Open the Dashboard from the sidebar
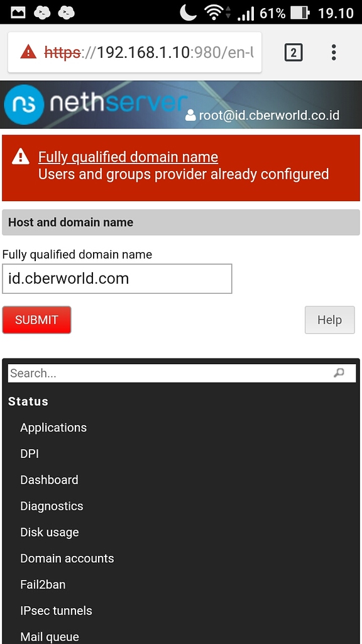The image size is (362, 644). 49,480
